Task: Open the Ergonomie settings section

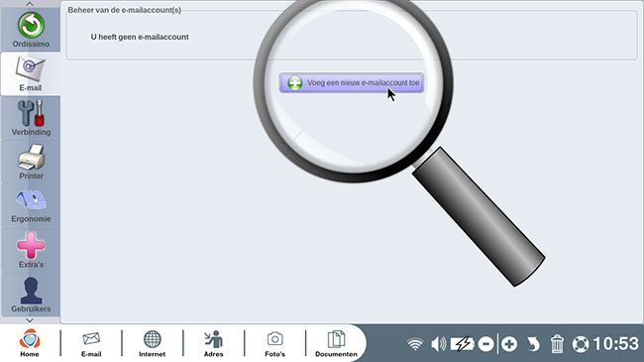Action: (31, 205)
